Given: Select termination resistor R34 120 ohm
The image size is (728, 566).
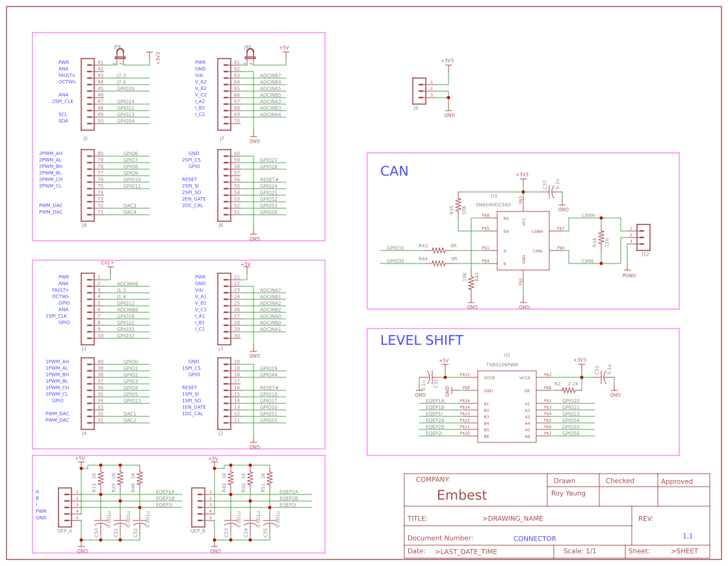Looking at the screenshot, I should (601, 237).
